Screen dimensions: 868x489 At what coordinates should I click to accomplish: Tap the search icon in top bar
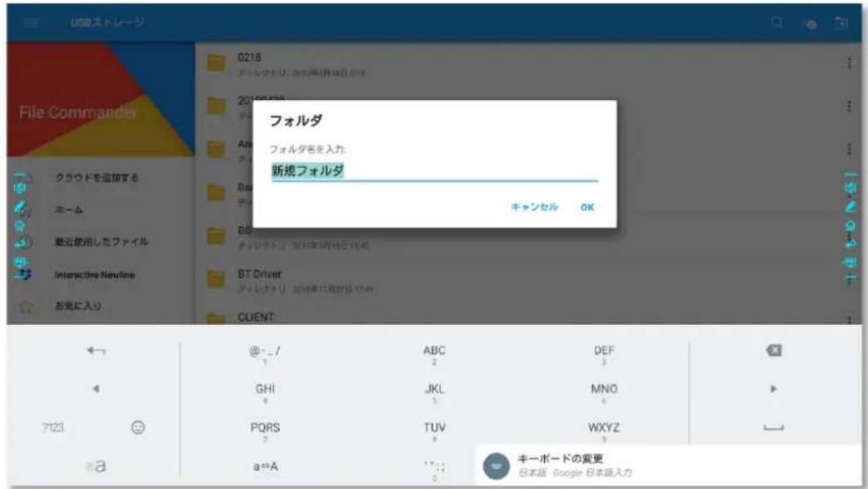pos(777,22)
